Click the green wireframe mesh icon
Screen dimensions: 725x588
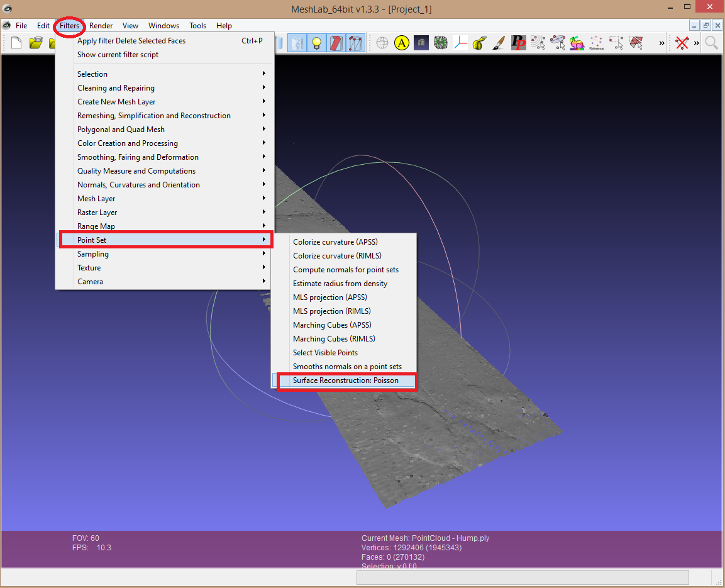441,43
